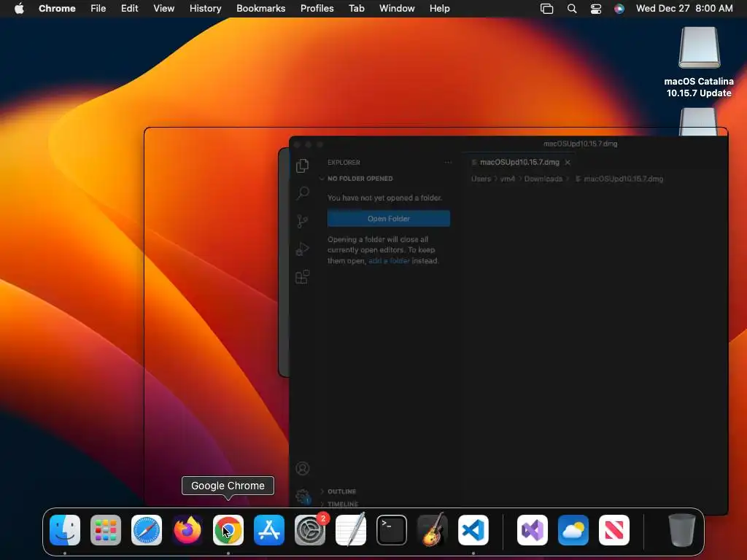The height and width of the screenshot is (560, 747).
Task: Launch Firefox from the Dock
Action: (187, 530)
